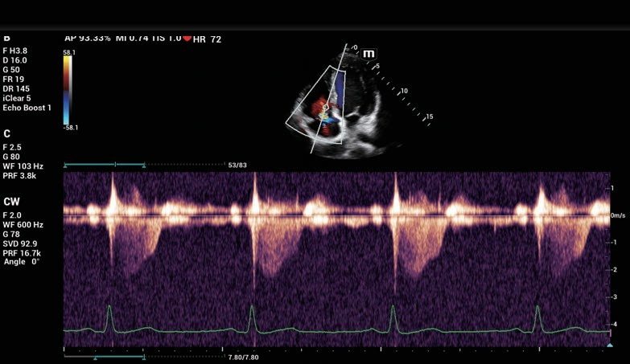
Task: Click the '58.1' top color scale value
Action: coord(69,52)
